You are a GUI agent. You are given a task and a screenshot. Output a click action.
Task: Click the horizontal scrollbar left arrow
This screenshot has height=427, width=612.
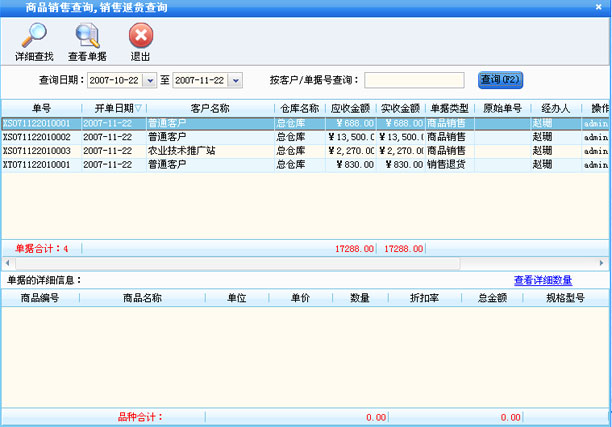(x=6, y=262)
